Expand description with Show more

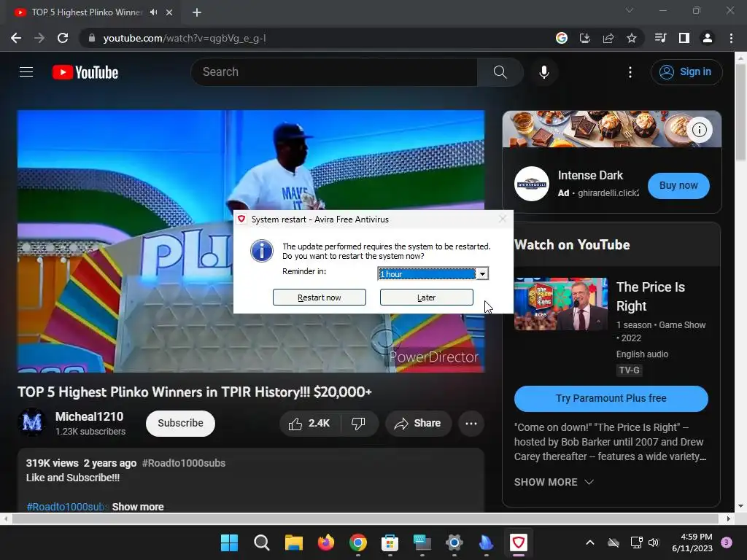click(x=138, y=507)
